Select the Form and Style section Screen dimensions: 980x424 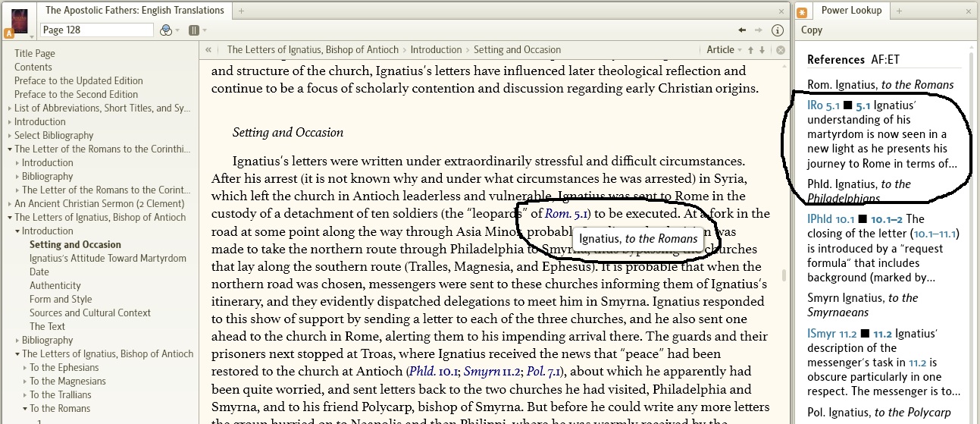(x=61, y=300)
